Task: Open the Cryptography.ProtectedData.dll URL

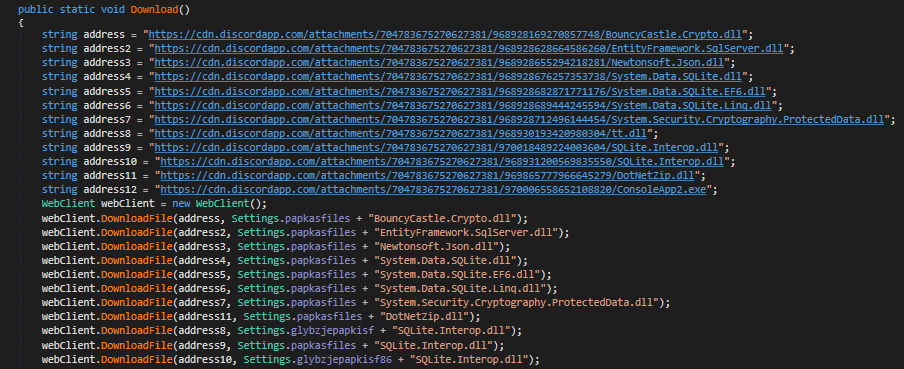Action: point(519,119)
